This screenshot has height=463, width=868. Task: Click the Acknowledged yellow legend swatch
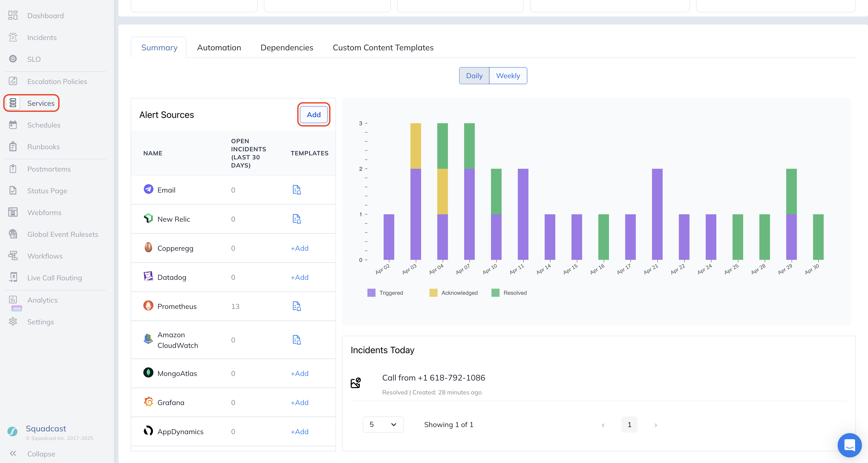click(x=433, y=293)
